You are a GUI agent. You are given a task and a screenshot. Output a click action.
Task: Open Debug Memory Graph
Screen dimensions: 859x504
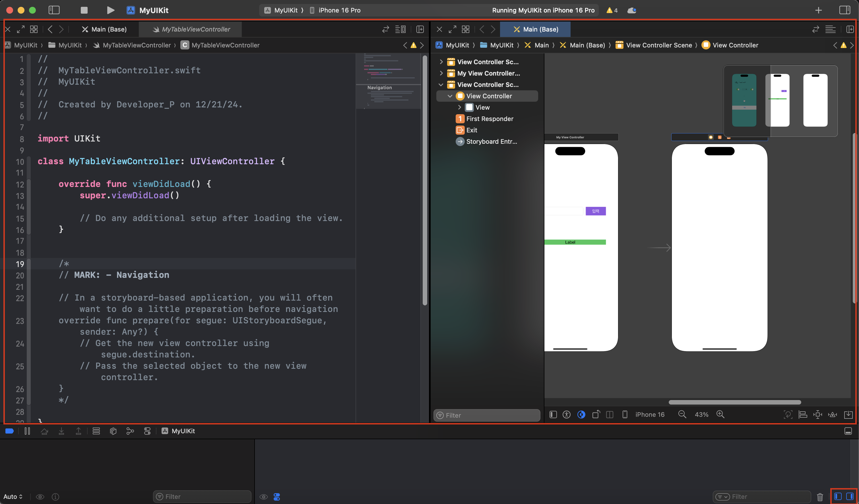tap(130, 431)
